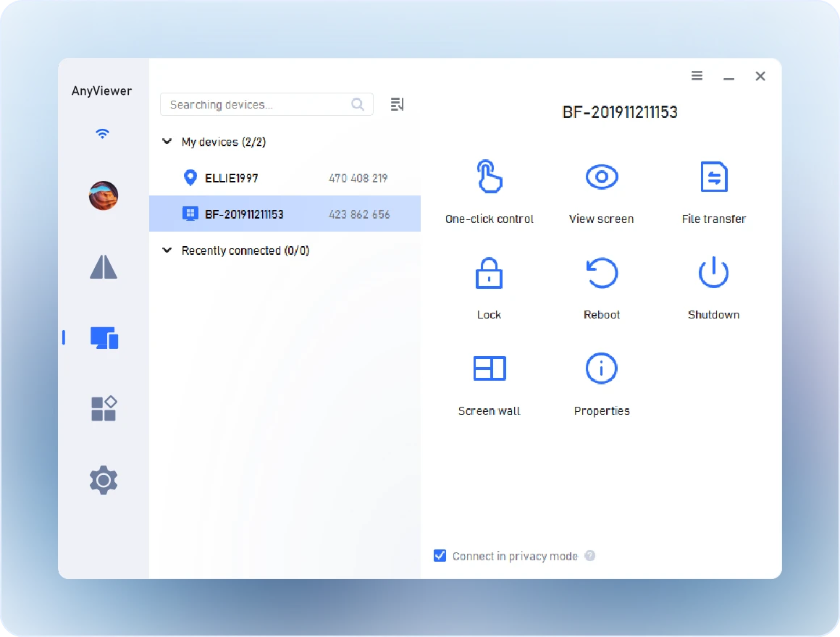The height and width of the screenshot is (637, 840).
Task: Open the hamburger menu at top right
Action: point(697,75)
